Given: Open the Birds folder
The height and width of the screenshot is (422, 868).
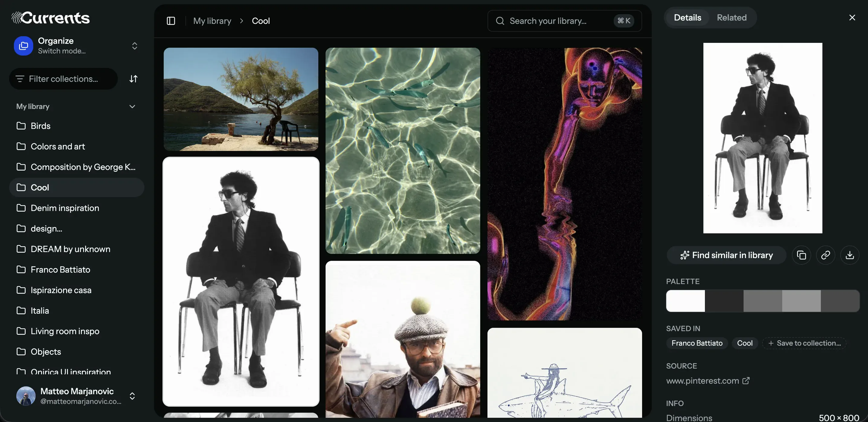Looking at the screenshot, I should click(77, 126).
